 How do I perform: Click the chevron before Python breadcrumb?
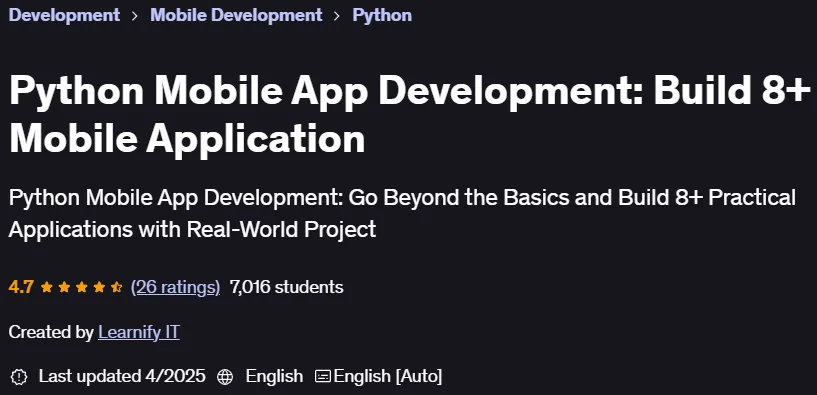[337, 16]
